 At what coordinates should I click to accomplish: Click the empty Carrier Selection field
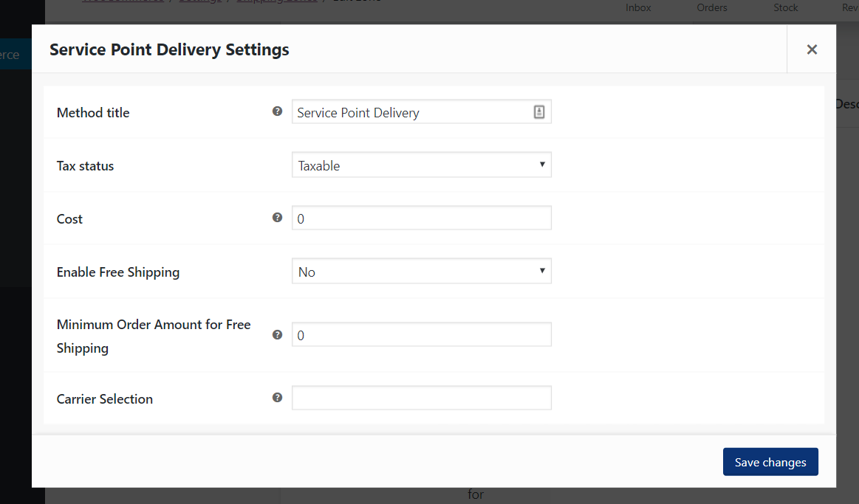point(421,398)
